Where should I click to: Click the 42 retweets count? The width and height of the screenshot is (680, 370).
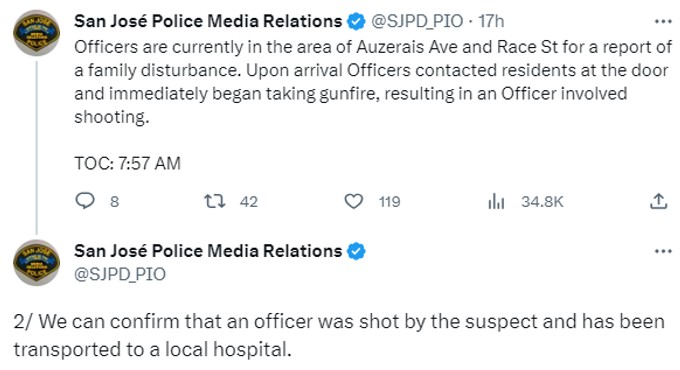pyautogui.click(x=249, y=202)
